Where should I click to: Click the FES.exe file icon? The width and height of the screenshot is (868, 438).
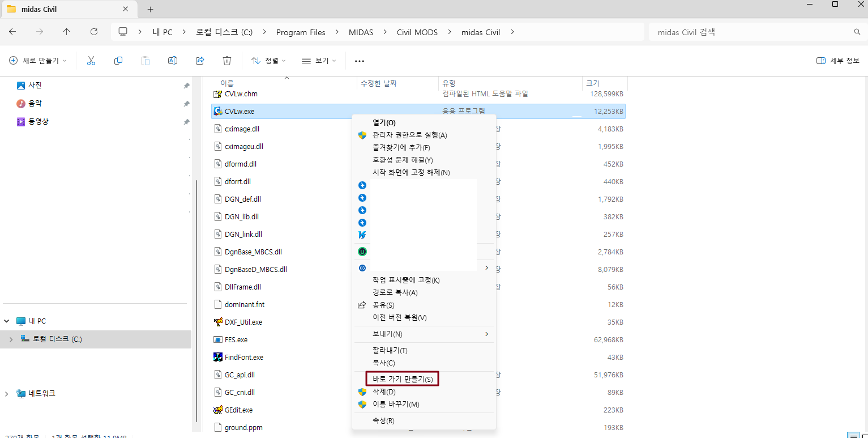[218, 339]
